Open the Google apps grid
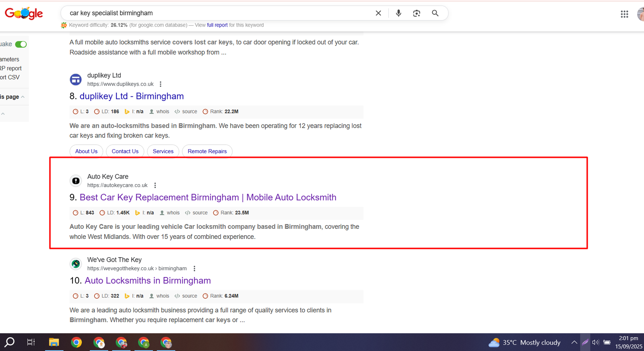The width and height of the screenshot is (644, 351). click(x=624, y=14)
